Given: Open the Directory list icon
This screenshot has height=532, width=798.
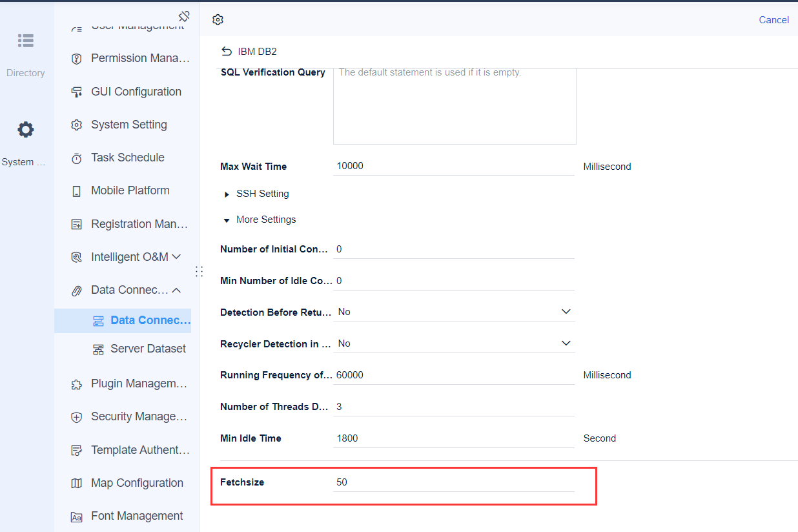Looking at the screenshot, I should click(26, 41).
